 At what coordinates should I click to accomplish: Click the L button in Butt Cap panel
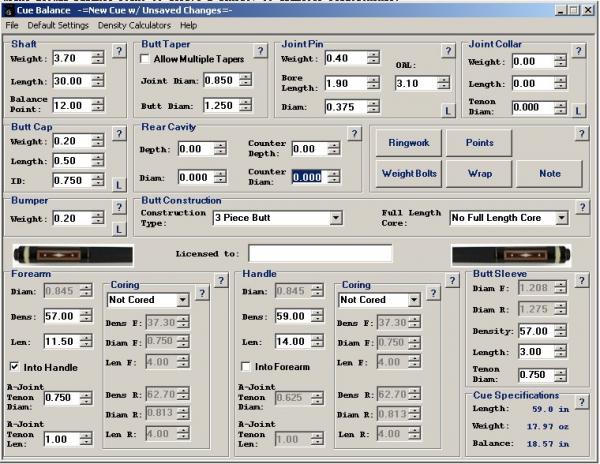point(119,184)
